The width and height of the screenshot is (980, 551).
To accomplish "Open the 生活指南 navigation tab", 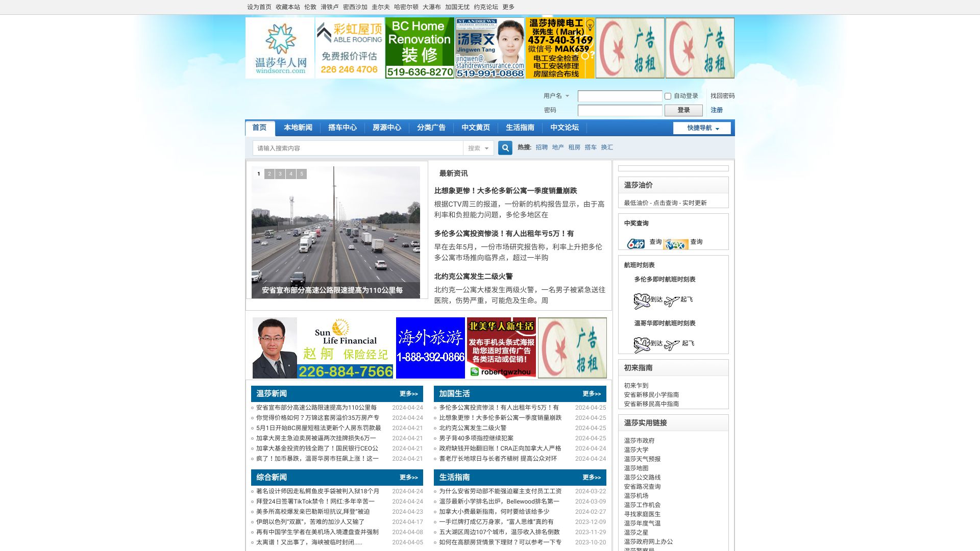I will [x=520, y=128].
